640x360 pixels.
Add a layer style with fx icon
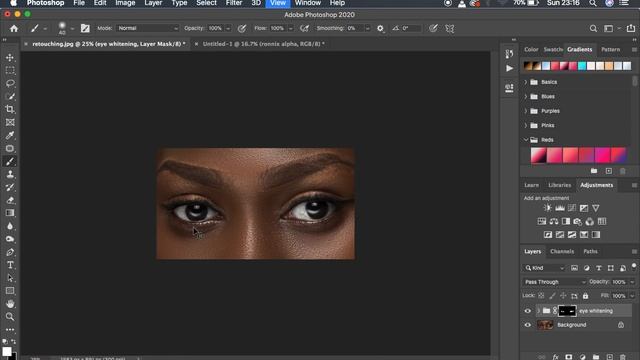point(555,357)
